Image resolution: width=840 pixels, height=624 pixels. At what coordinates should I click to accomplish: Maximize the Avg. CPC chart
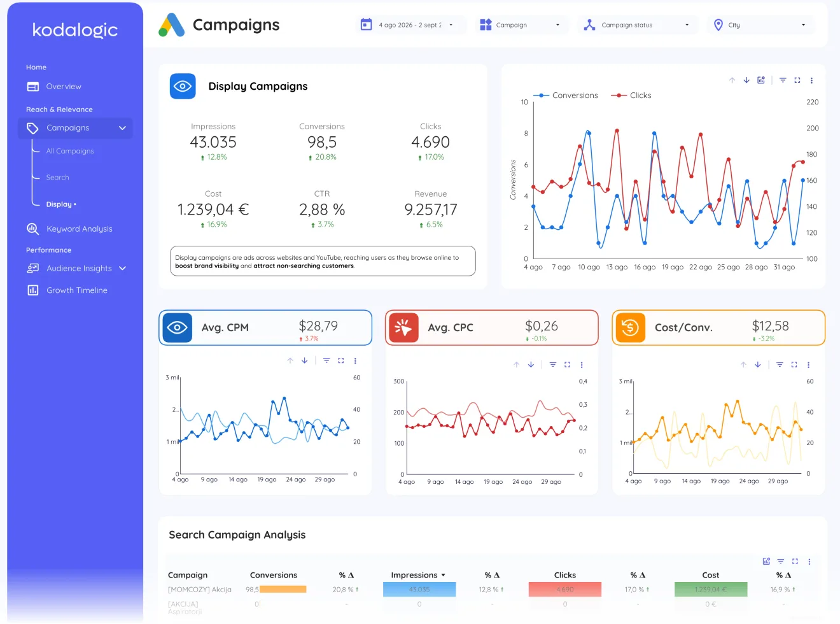pyautogui.click(x=568, y=365)
